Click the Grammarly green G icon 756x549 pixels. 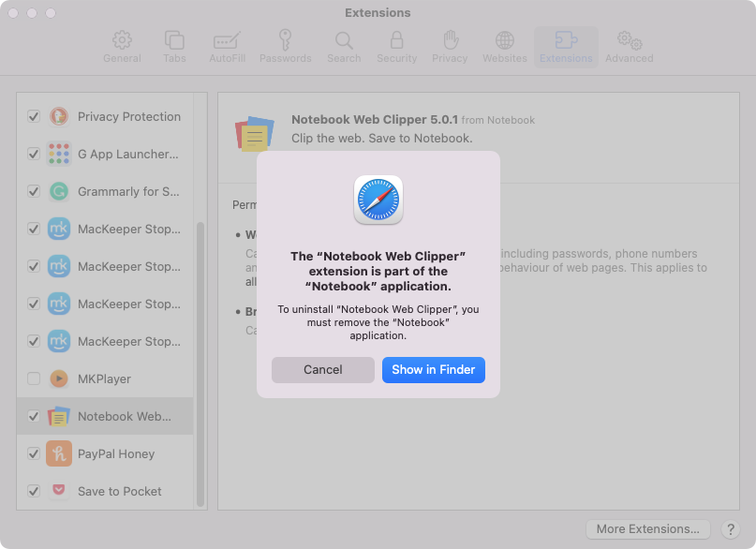(59, 192)
